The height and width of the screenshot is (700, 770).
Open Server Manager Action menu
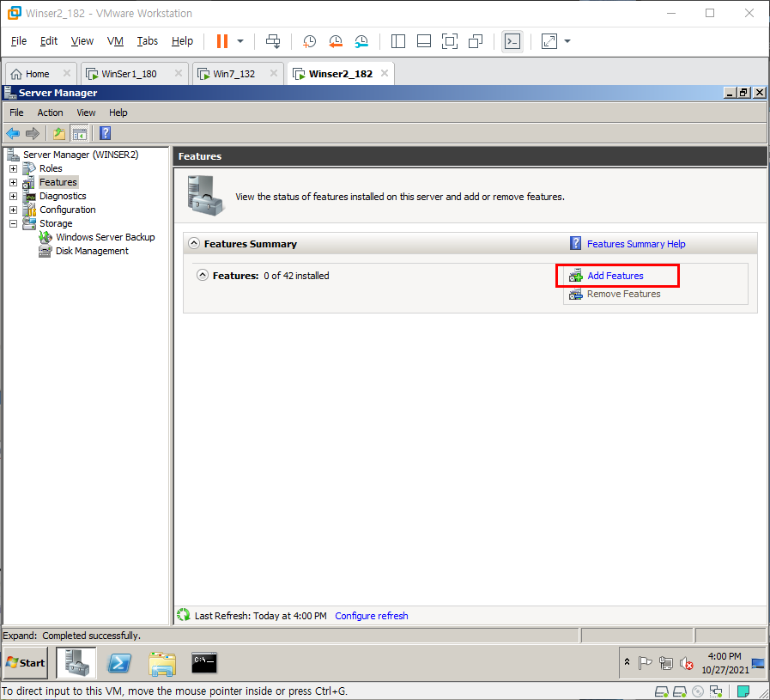tap(50, 113)
